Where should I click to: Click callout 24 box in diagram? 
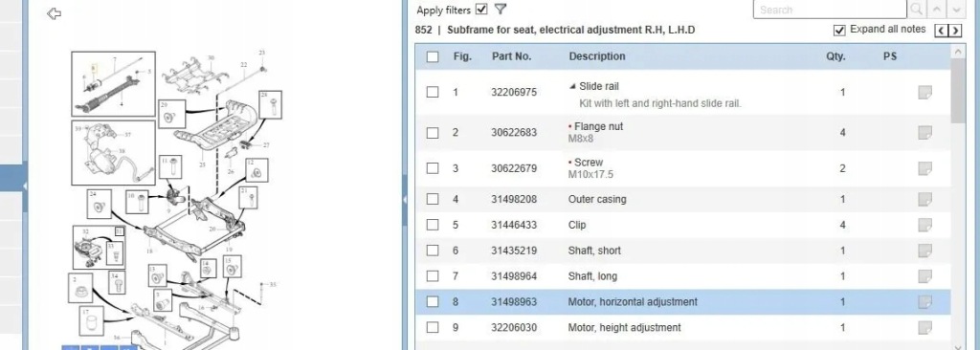pos(99,204)
